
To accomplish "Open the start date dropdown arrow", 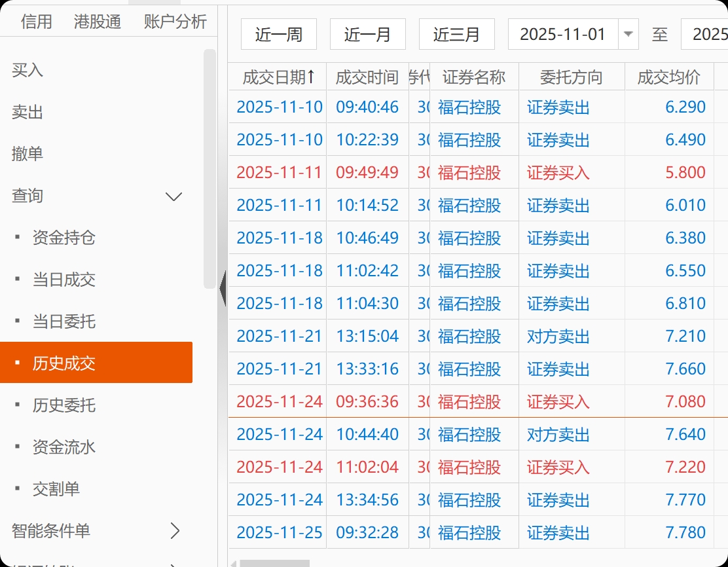I will 628,34.
